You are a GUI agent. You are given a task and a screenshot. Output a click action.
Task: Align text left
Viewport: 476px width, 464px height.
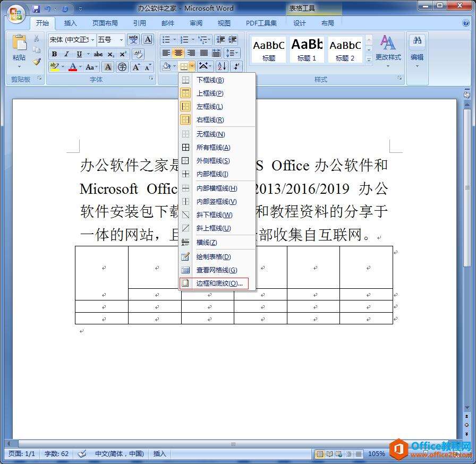tap(166, 53)
